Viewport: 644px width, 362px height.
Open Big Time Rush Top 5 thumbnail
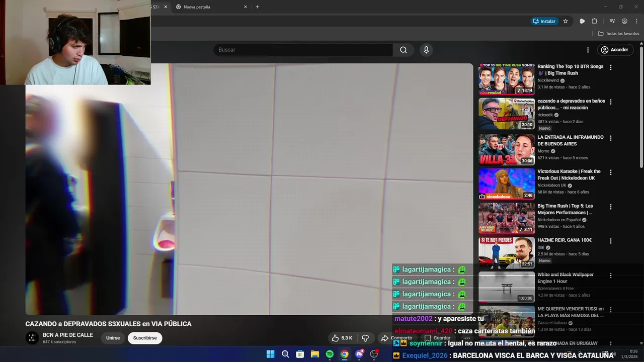507,218
